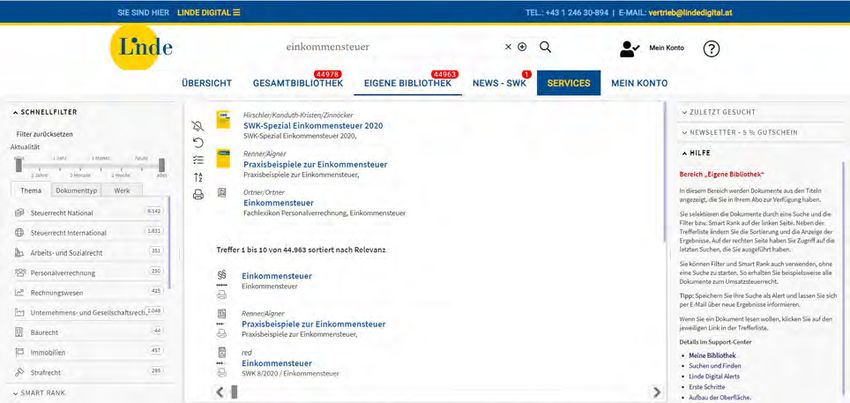Click the sort order icon in results toolbar
Screen dimensions: 850x403
[198, 177]
